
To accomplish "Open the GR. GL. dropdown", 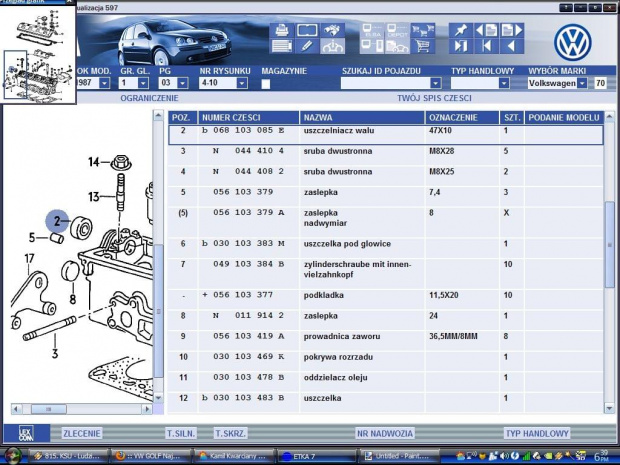I will click(x=143, y=83).
